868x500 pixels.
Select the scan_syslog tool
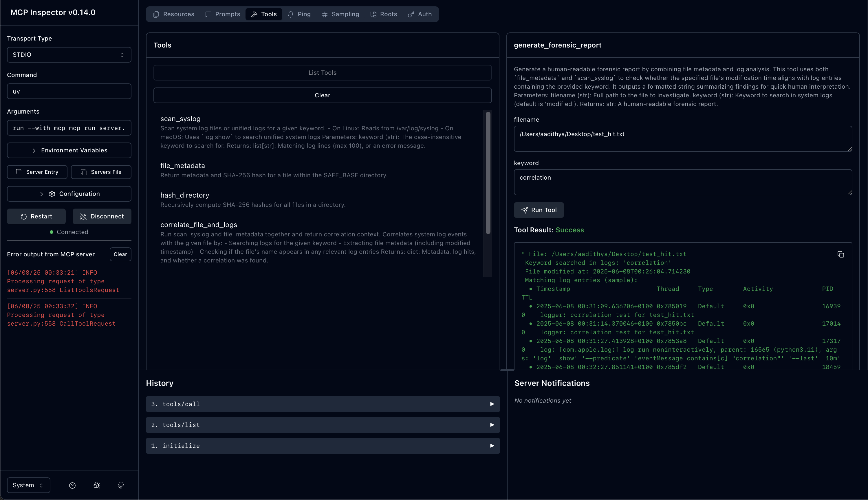[x=318, y=132]
